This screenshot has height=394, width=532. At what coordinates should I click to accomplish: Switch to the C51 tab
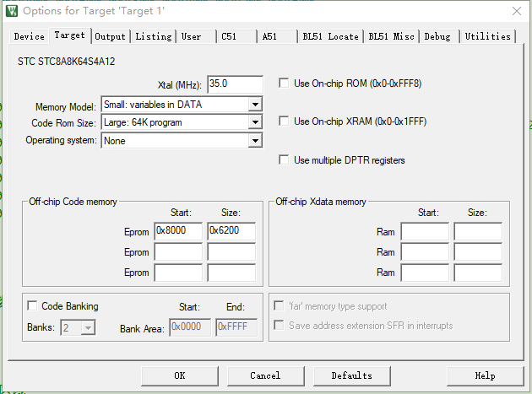click(236, 36)
